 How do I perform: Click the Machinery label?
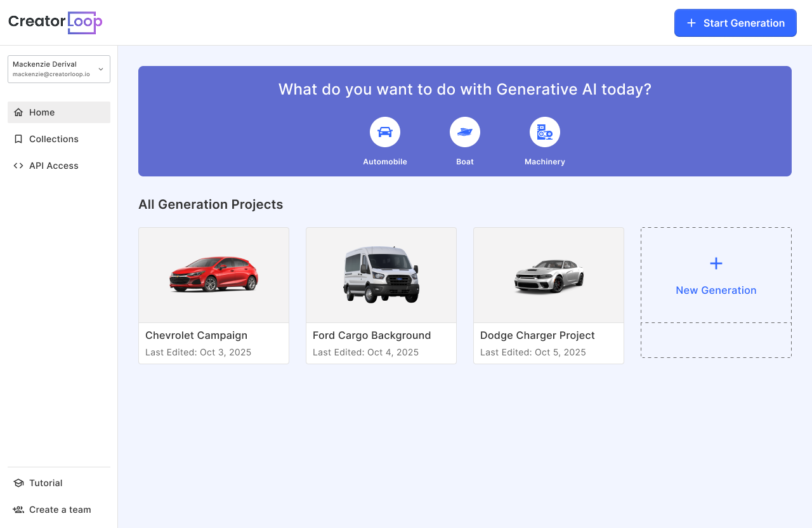(545, 162)
